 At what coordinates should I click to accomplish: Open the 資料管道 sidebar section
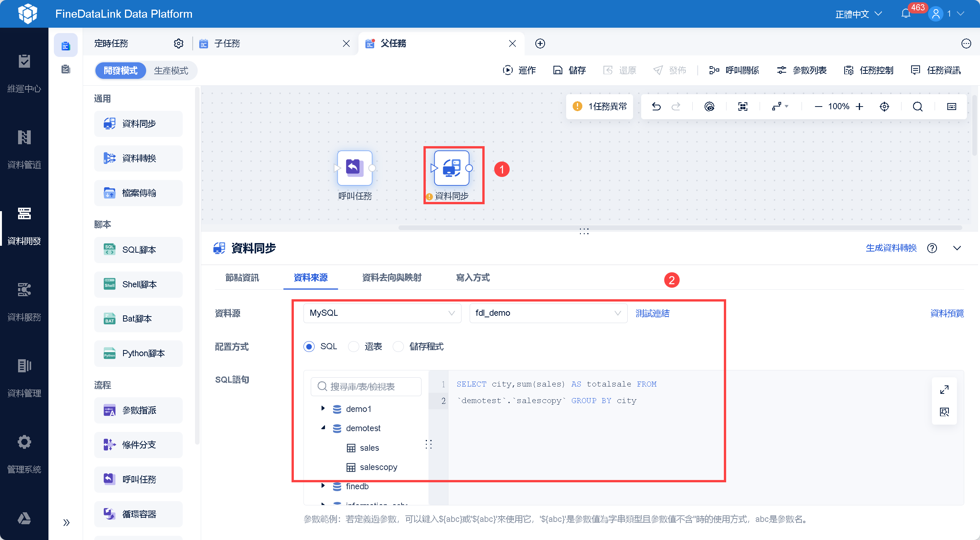pyautogui.click(x=24, y=149)
